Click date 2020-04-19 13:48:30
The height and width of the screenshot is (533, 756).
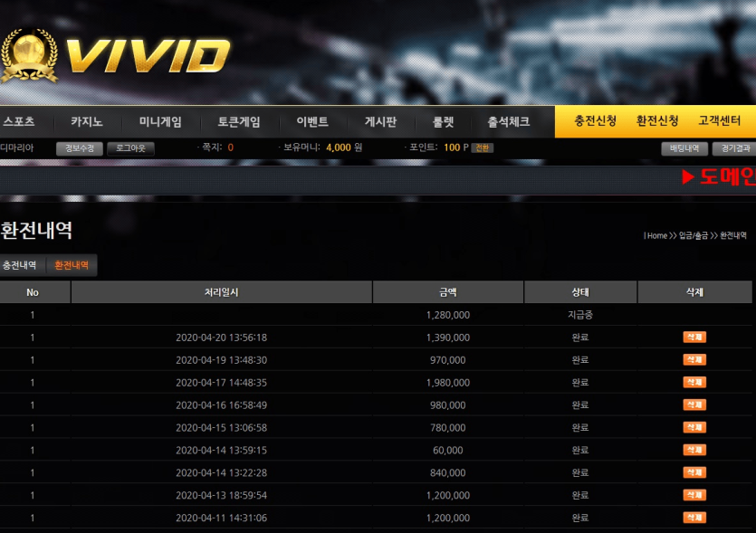pyautogui.click(x=221, y=360)
